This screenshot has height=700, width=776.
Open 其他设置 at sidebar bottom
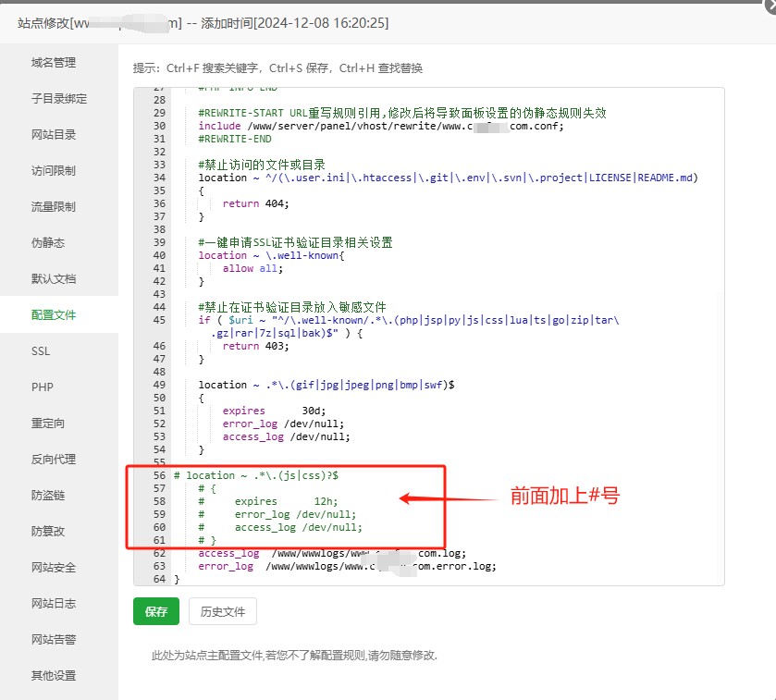coord(54,676)
